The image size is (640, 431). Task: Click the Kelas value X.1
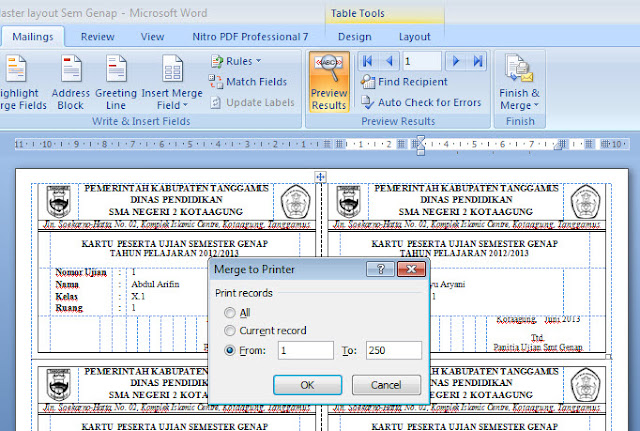[138, 296]
